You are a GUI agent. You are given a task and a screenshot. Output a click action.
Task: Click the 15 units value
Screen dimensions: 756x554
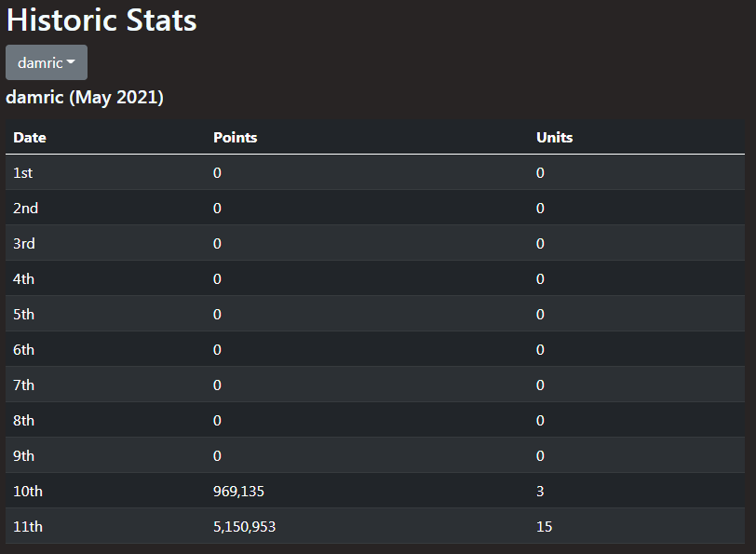pos(544,526)
